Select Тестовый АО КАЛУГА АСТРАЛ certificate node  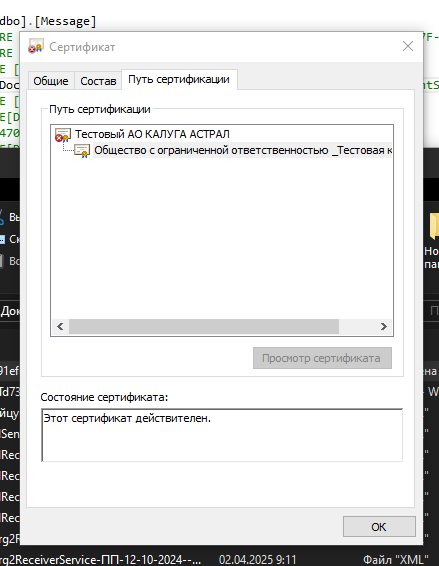coord(152,134)
